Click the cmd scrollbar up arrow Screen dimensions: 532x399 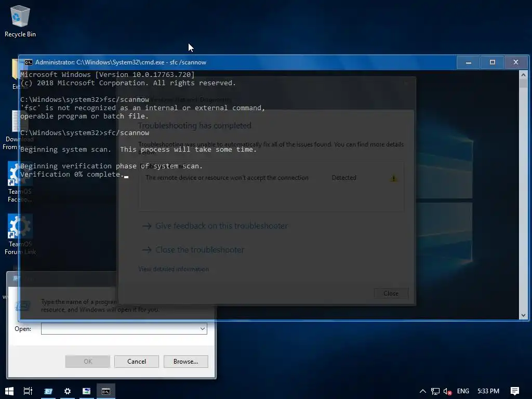coord(523,75)
